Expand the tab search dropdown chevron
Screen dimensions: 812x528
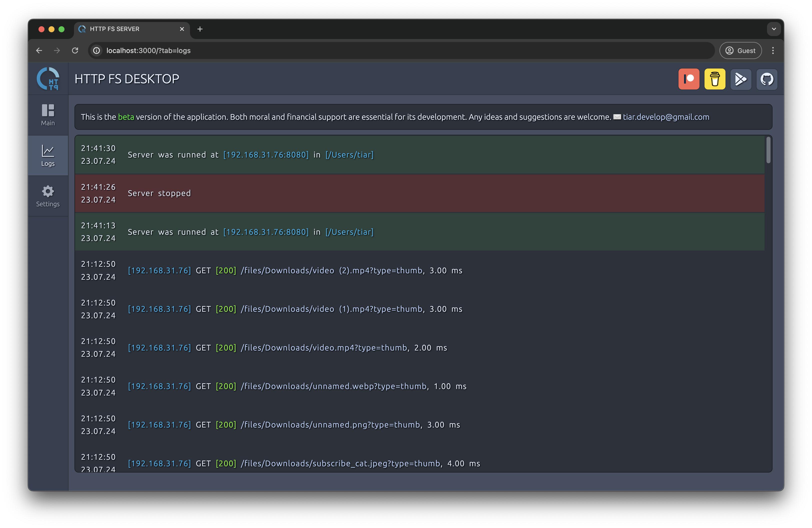point(774,29)
